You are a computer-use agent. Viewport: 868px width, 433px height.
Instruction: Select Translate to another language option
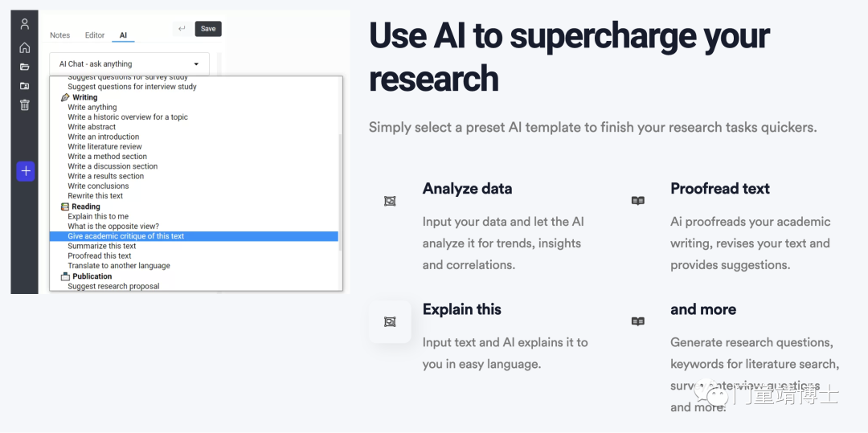tap(119, 265)
